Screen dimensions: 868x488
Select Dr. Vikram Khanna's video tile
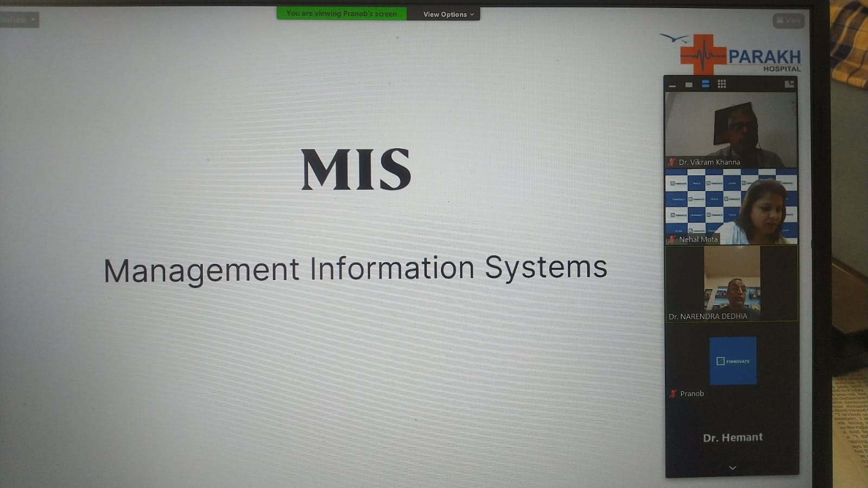click(731, 130)
